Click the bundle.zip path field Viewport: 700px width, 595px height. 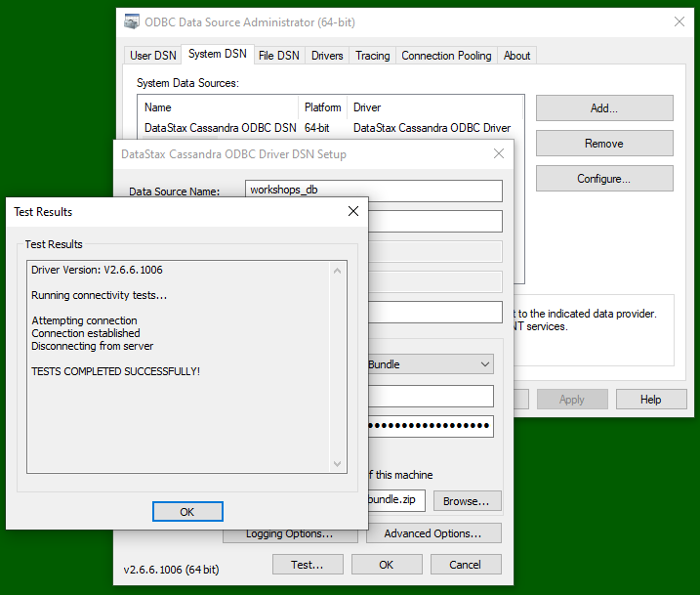pos(397,499)
